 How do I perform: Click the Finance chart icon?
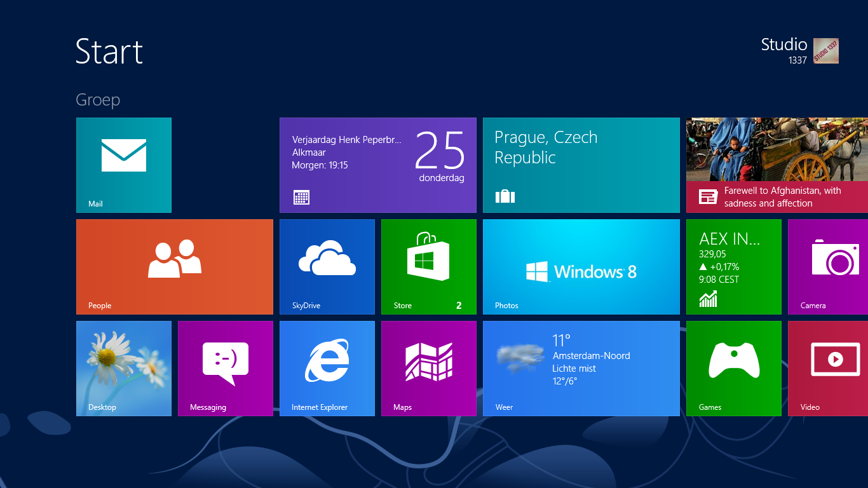click(x=708, y=299)
